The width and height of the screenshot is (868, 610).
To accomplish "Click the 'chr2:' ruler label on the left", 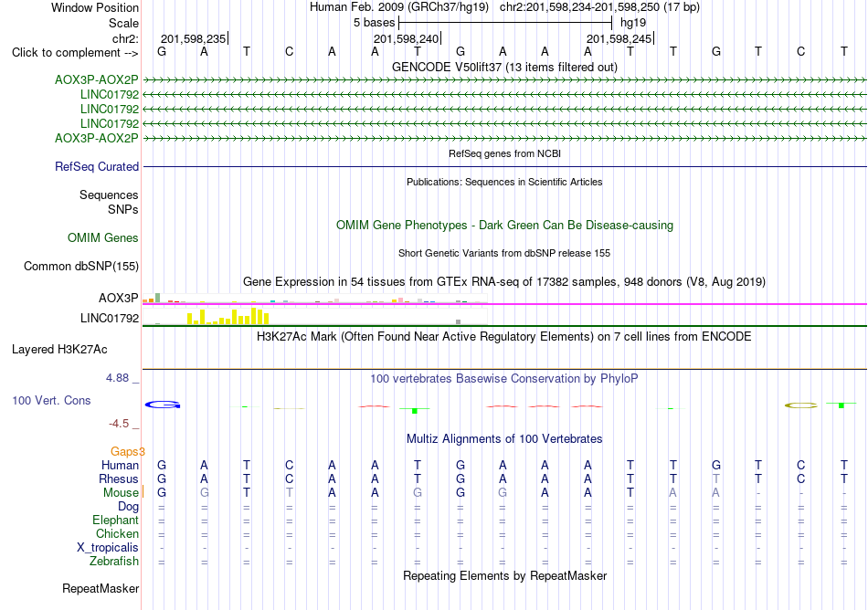I will [x=125, y=38].
